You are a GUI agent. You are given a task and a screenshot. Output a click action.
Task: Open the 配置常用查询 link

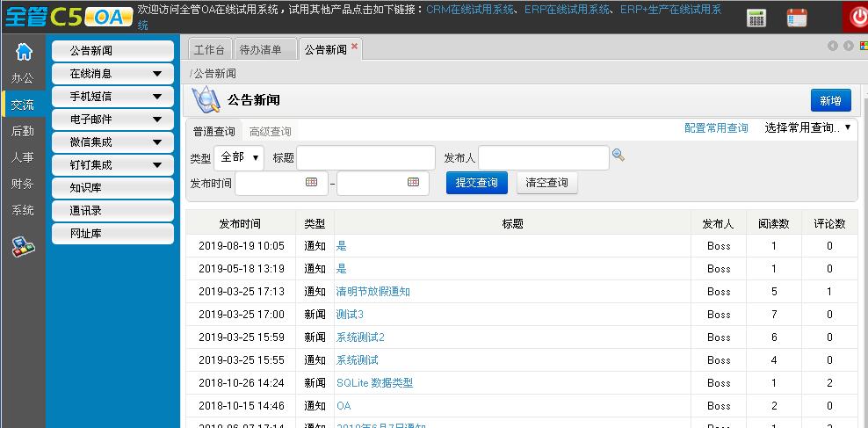coord(716,128)
